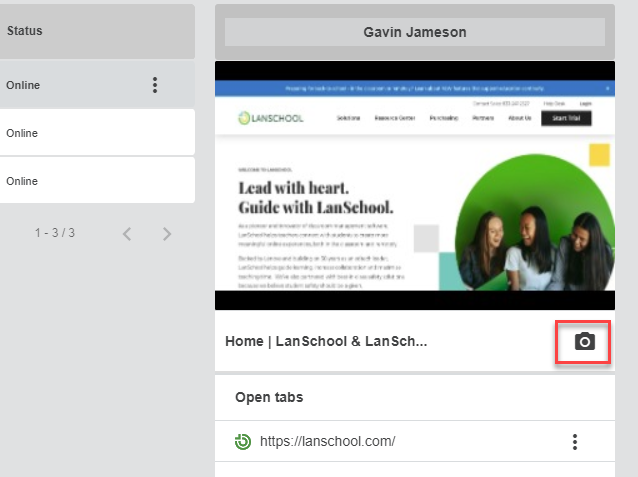Click the Home | LanSchool page title

pyautogui.click(x=326, y=341)
